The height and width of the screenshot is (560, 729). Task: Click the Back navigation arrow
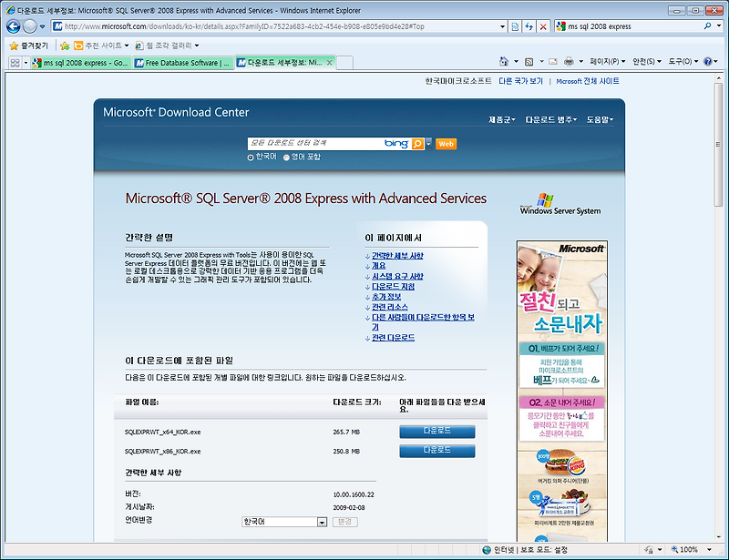pyautogui.click(x=13, y=26)
